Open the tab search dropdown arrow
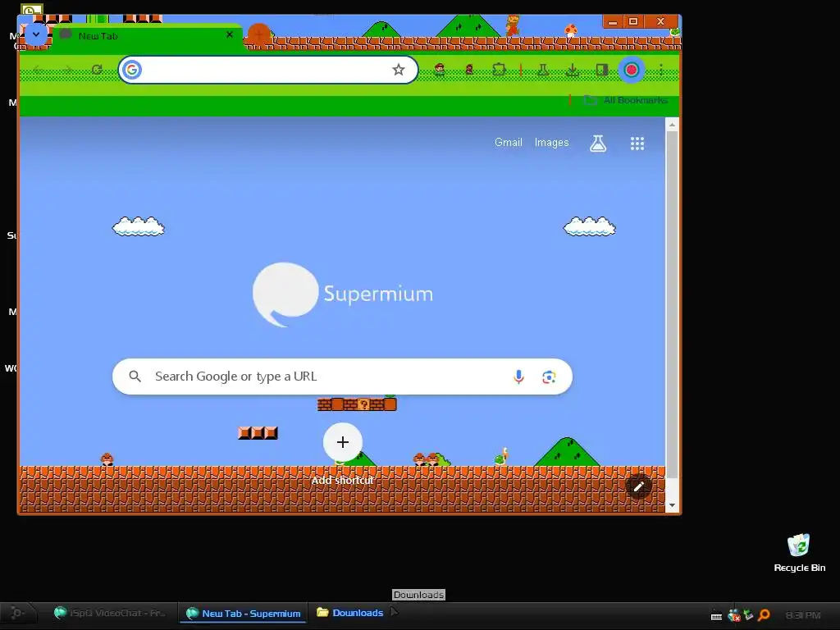The height and width of the screenshot is (630, 840). (36, 34)
